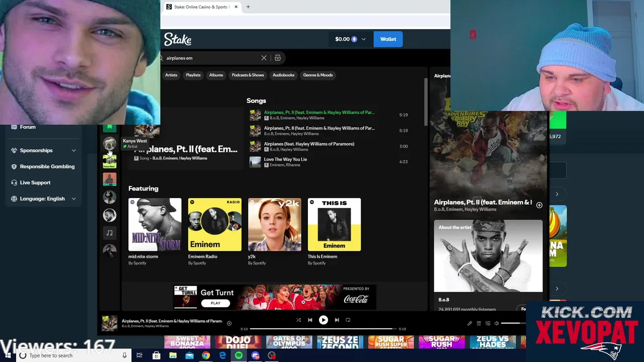The width and height of the screenshot is (644, 362).
Task: Click the Browse icon beside search bar
Action: [278, 58]
